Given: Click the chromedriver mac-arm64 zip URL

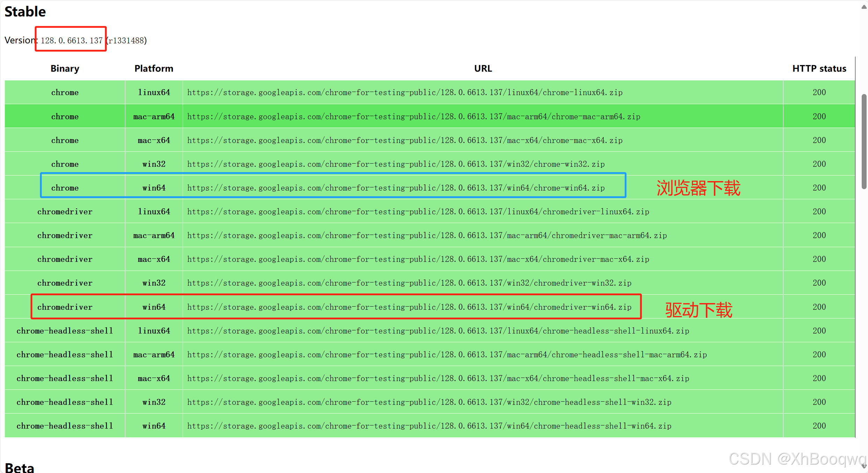Looking at the screenshot, I should (427, 235).
